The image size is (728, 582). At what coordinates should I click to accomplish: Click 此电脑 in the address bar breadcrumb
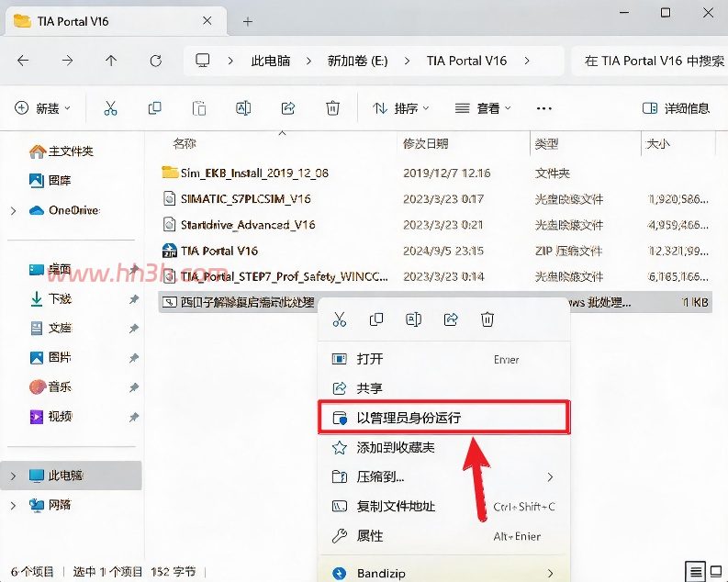click(x=271, y=61)
